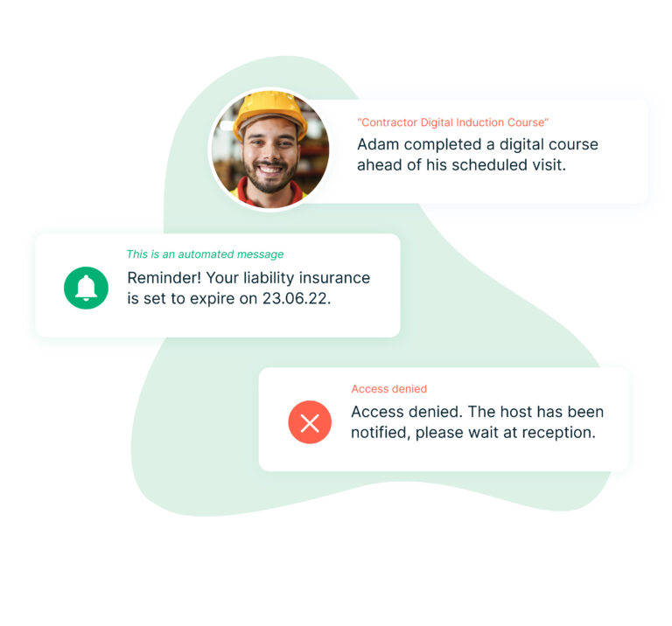The image size is (672, 626).
Task: Click "ahead of his scheduled visit." line
Action: coord(462,165)
